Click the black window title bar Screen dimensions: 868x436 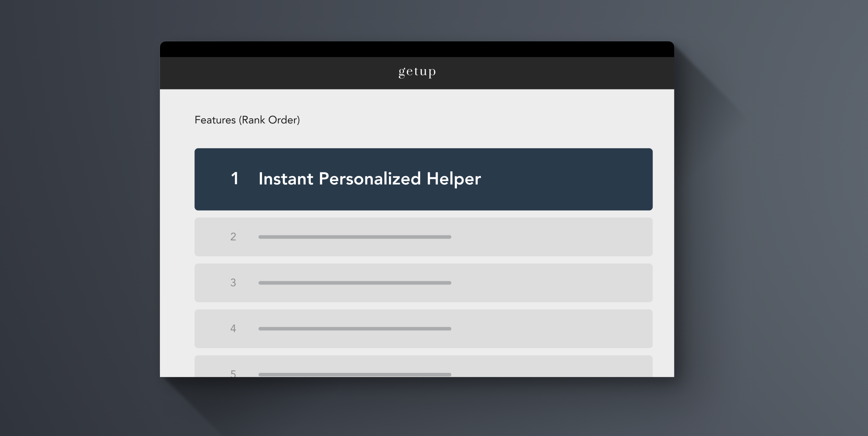pos(417,49)
